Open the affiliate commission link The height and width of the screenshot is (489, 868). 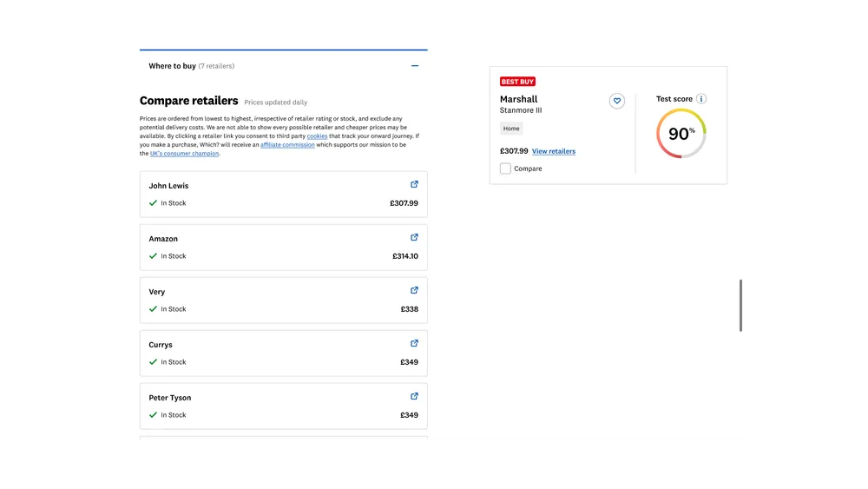click(x=287, y=145)
